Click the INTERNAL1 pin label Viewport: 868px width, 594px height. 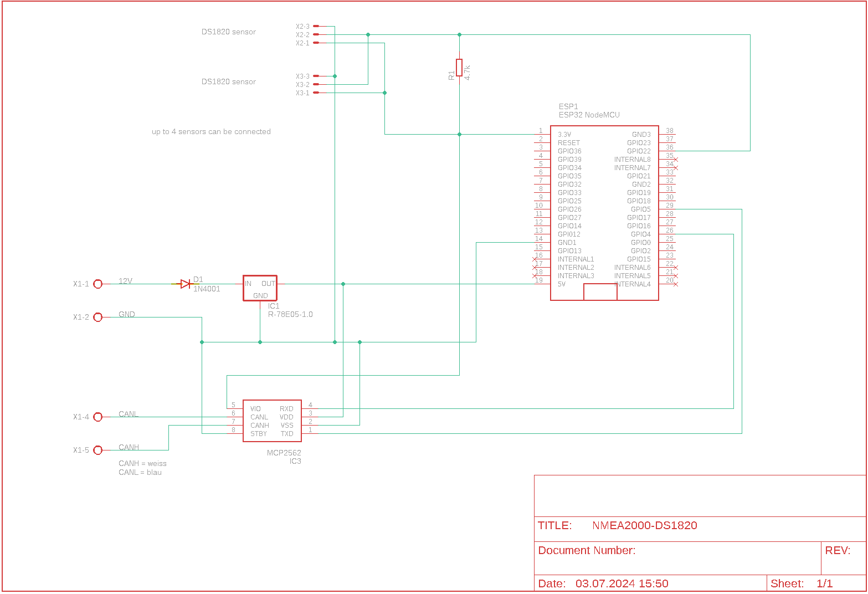(576, 259)
